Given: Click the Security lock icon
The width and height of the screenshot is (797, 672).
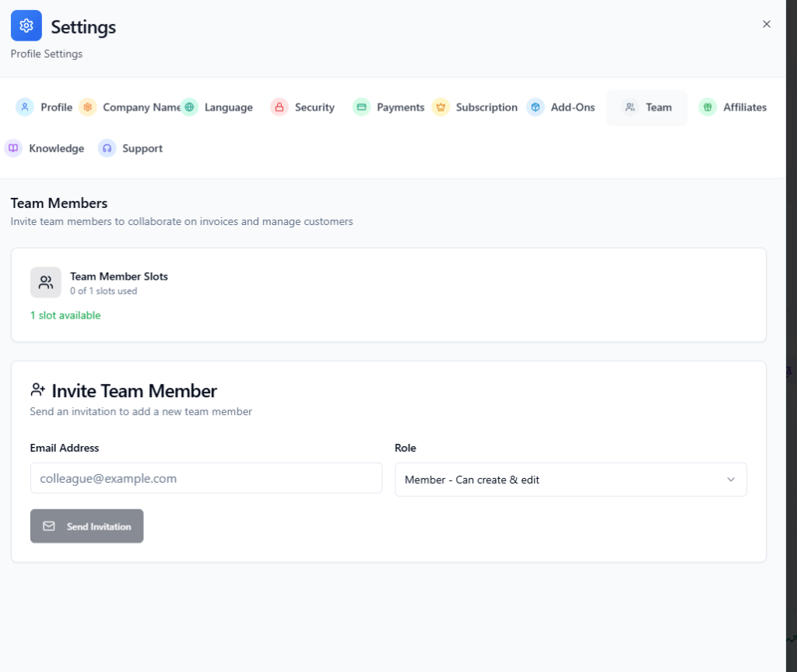Looking at the screenshot, I should point(279,107).
